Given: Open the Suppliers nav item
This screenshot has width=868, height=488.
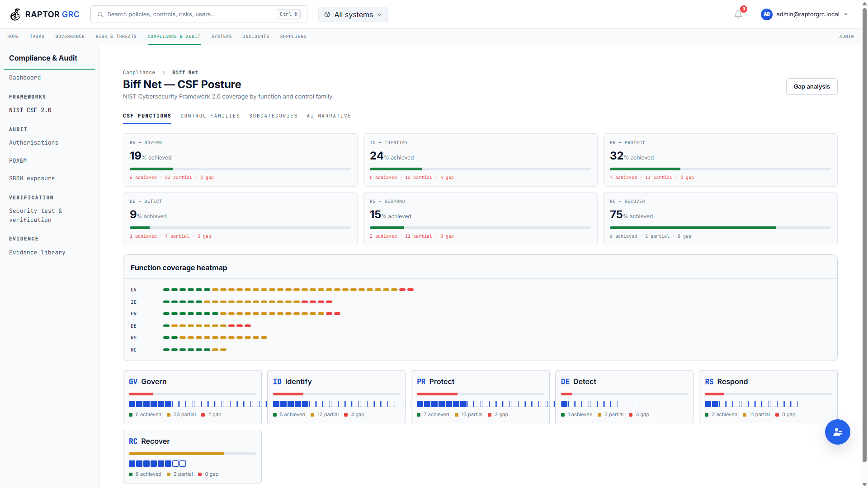Looking at the screenshot, I should point(293,37).
